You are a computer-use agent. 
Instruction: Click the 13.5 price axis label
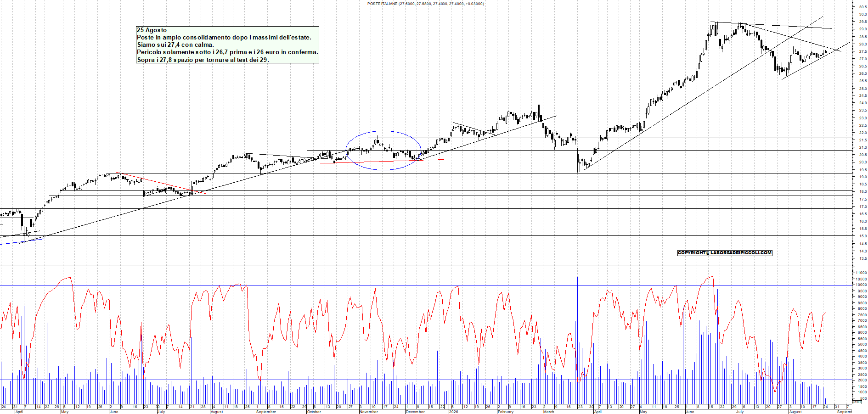tap(862, 258)
